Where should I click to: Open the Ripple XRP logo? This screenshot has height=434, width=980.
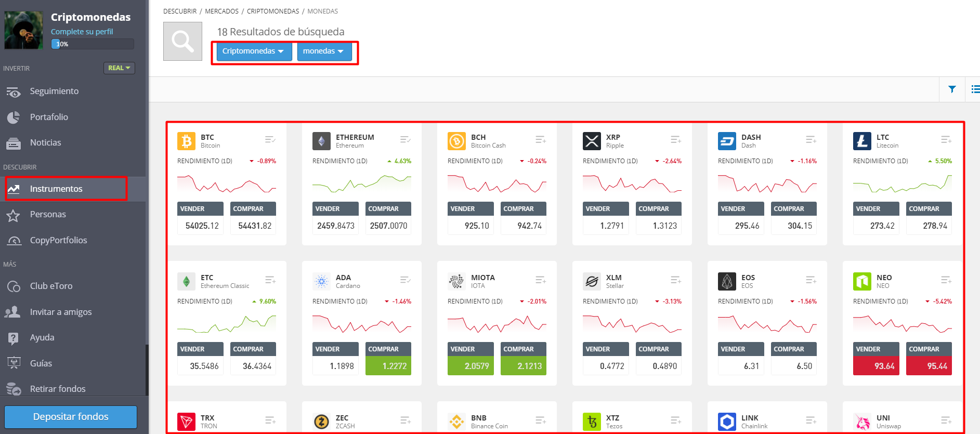(592, 141)
